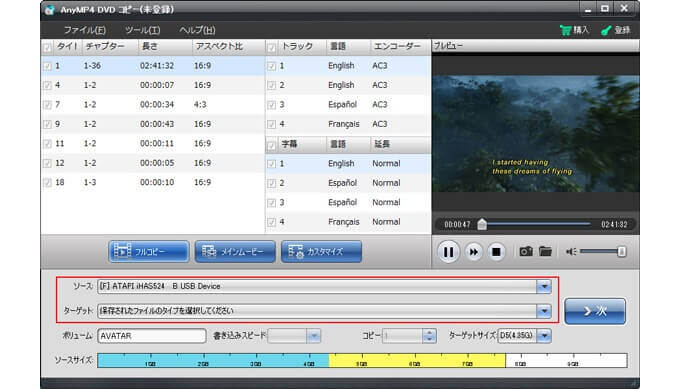Toggle checkbox for title 4 (00:00:07)
The height and width of the screenshot is (389, 696).
(47, 85)
